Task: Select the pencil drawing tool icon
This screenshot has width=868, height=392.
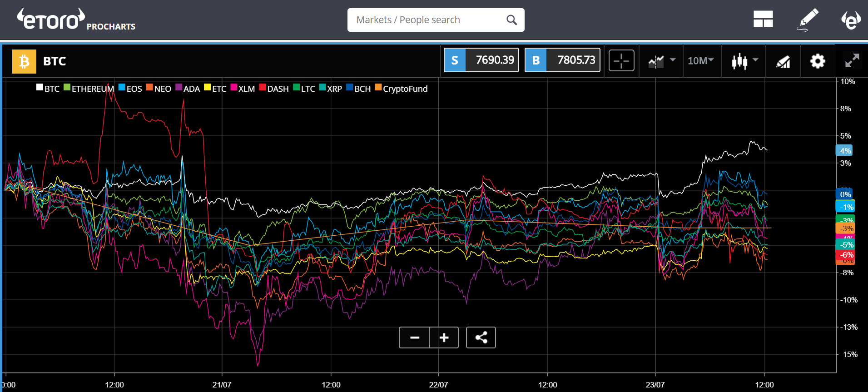Action: (x=808, y=20)
